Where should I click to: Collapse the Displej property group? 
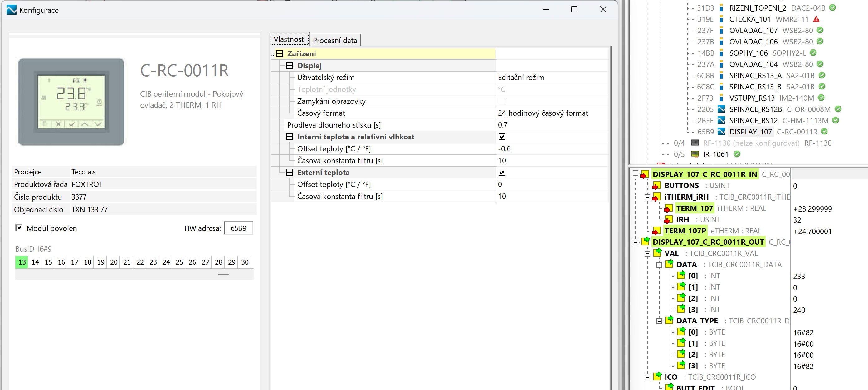tap(290, 65)
